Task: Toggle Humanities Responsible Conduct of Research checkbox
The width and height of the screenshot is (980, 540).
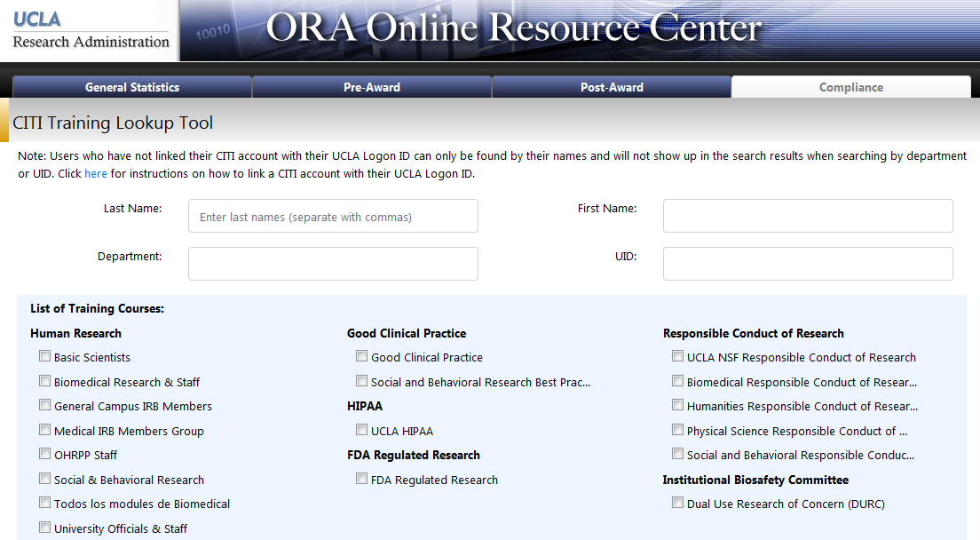Action: (x=677, y=404)
